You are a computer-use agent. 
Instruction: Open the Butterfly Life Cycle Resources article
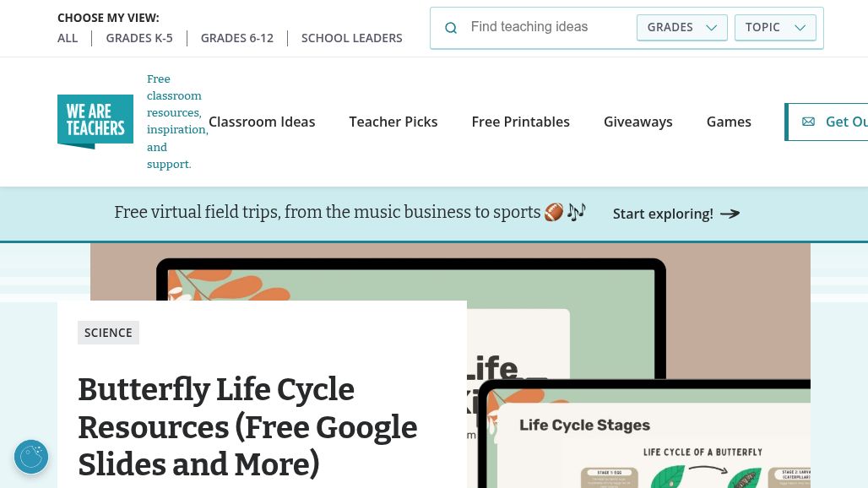pyautogui.click(x=247, y=426)
